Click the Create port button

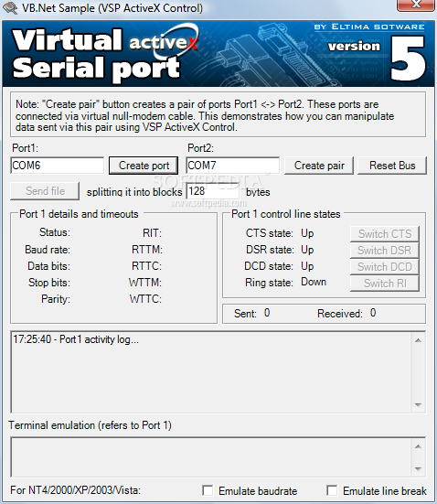click(144, 166)
